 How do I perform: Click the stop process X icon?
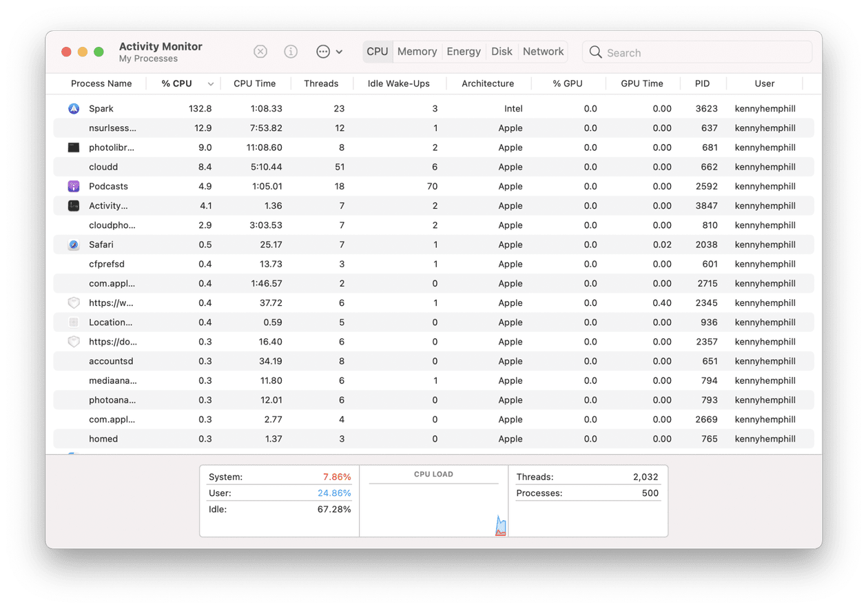click(x=260, y=52)
